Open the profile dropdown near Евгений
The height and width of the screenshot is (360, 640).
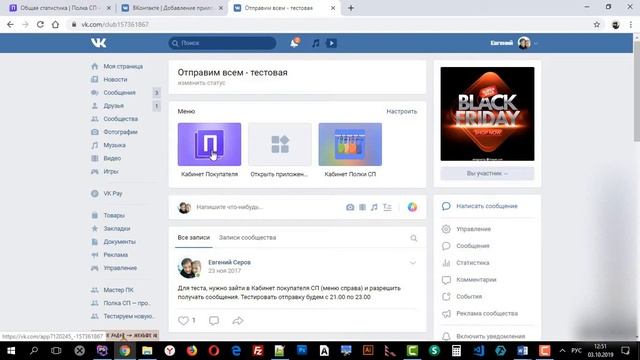[x=536, y=43]
